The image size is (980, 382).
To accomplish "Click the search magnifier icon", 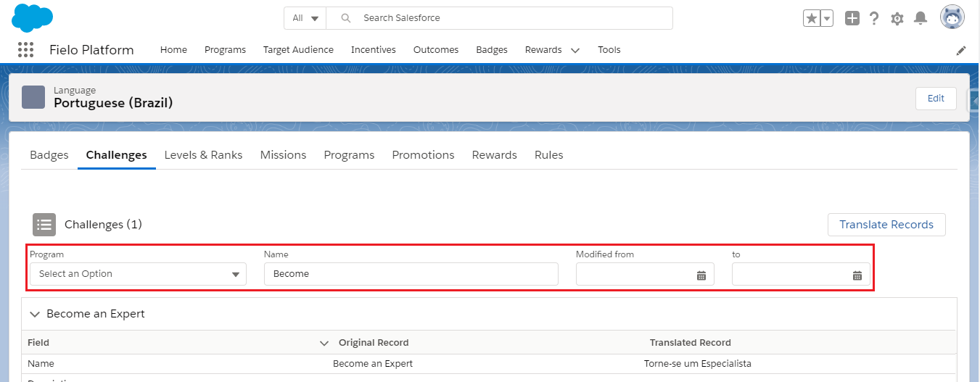I will (x=346, y=18).
